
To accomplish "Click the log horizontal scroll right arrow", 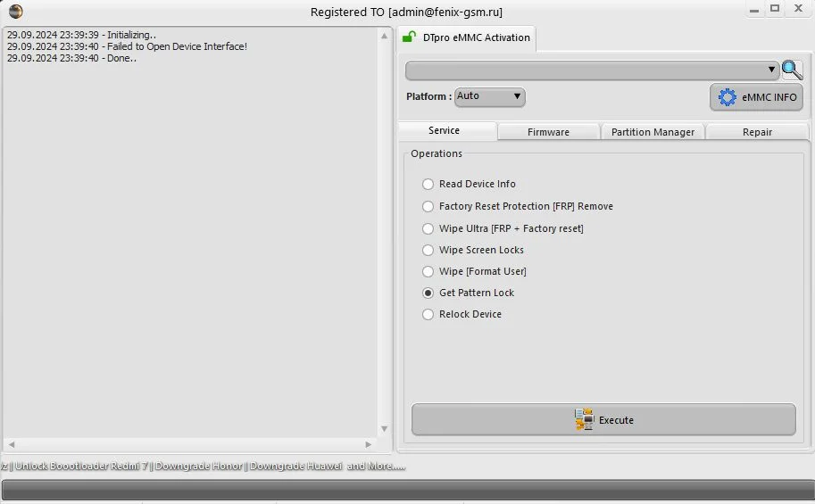I will [369, 444].
